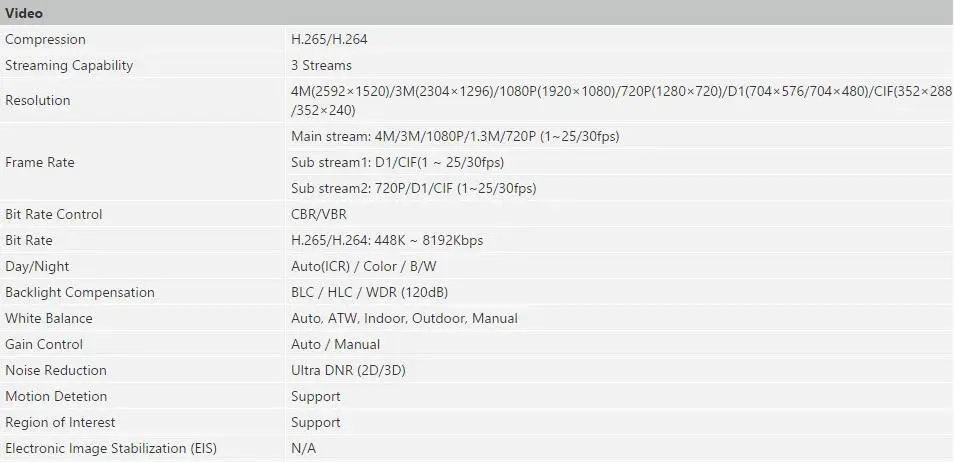Screen dimensions: 954x462
Task: Click the 3 Streams value
Action: click(x=321, y=65)
